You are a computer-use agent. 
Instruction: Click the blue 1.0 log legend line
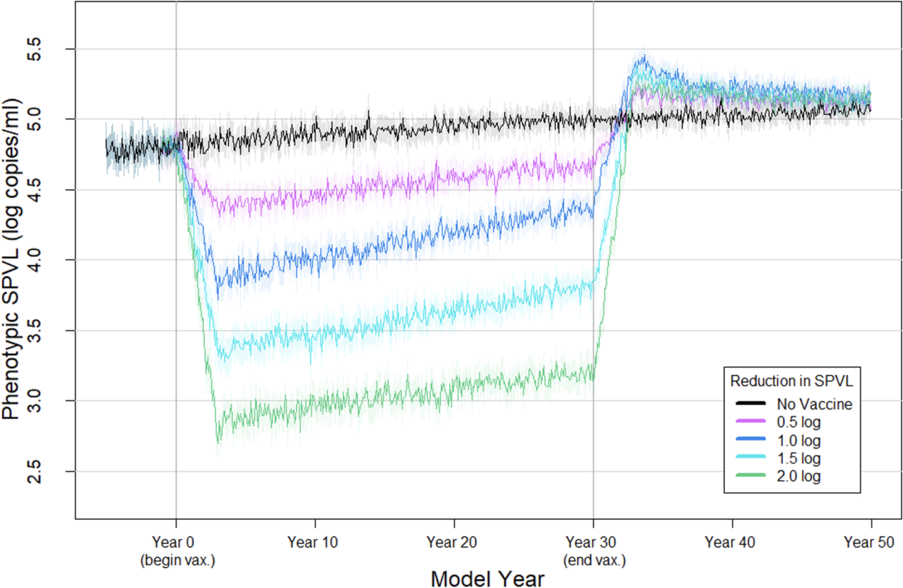[x=750, y=439]
